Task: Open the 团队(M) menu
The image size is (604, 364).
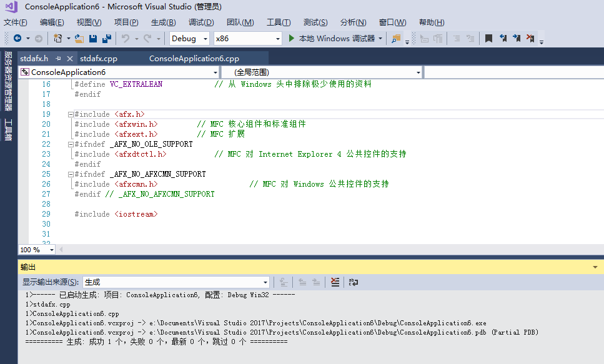Action: [x=240, y=22]
